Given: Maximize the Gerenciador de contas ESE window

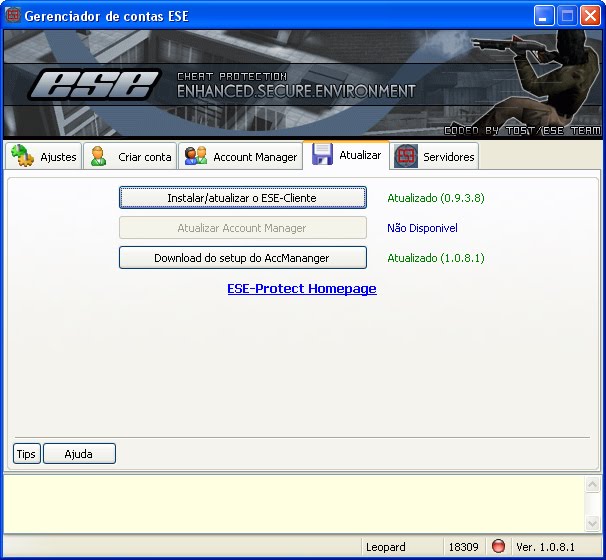Looking at the screenshot, I should click(567, 16).
